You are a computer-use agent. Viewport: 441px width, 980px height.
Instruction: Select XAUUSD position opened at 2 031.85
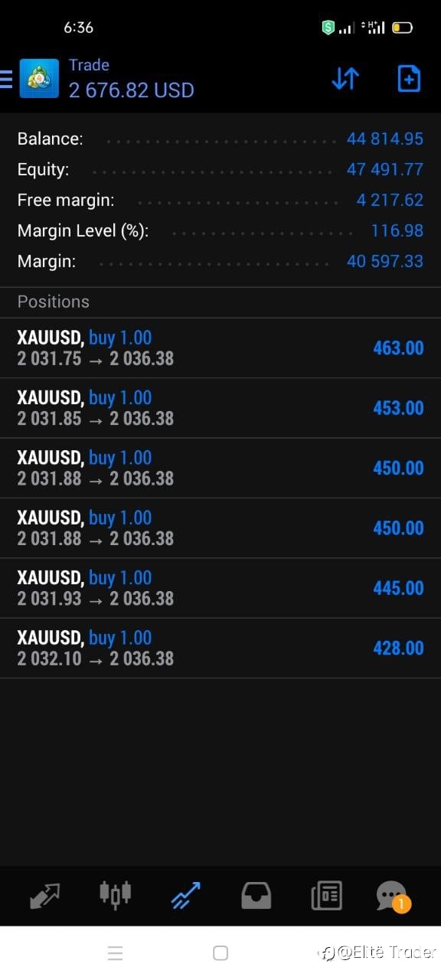point(220,408)
